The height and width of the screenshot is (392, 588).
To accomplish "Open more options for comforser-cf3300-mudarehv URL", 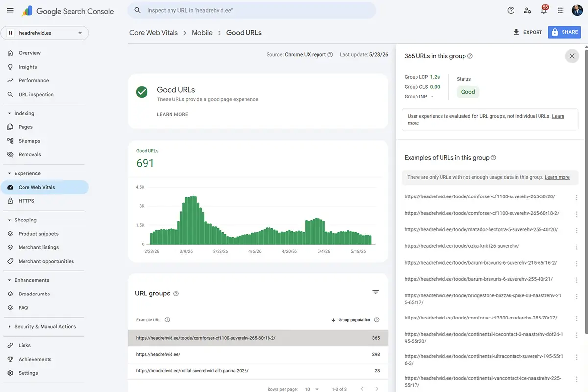I will [x=576, y=318].
